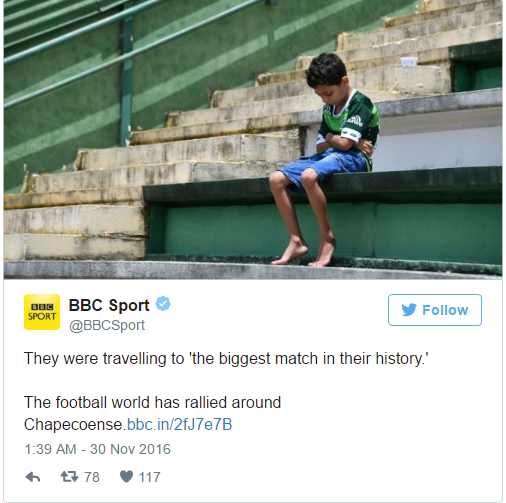The image size is (506, 503).
Task: Click the Follow label text
Action: pyautogui.click(x=445, y=310)
